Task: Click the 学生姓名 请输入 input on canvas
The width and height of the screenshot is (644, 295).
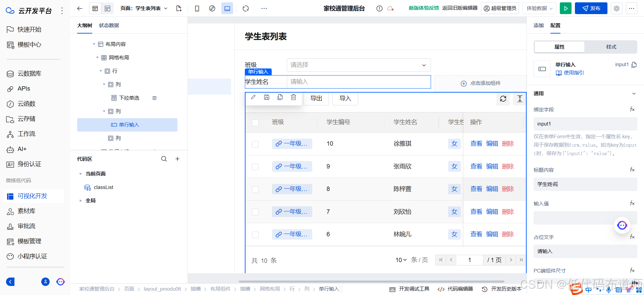Action: pos(359,82)
